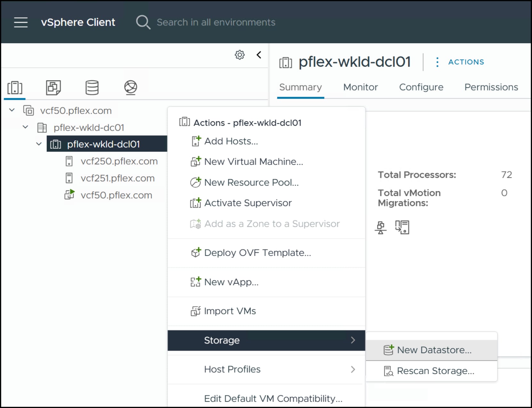Collapse the vcf50.pflex.com vCenter node
This screenshot has width=532, height=408.
12,110
